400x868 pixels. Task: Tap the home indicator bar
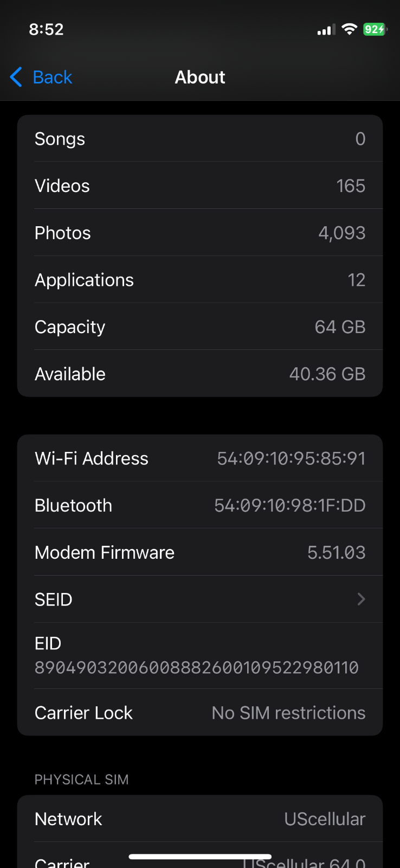pyautogui.click(x=200, y=857)
